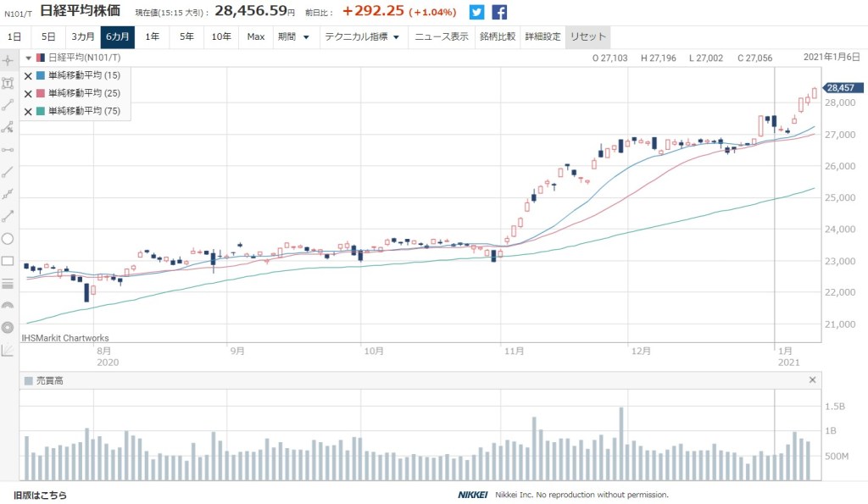This screenshot has height=504, width=868.
Task: Click the blue 15-period average color swatch
Action: tap(41, 75)
